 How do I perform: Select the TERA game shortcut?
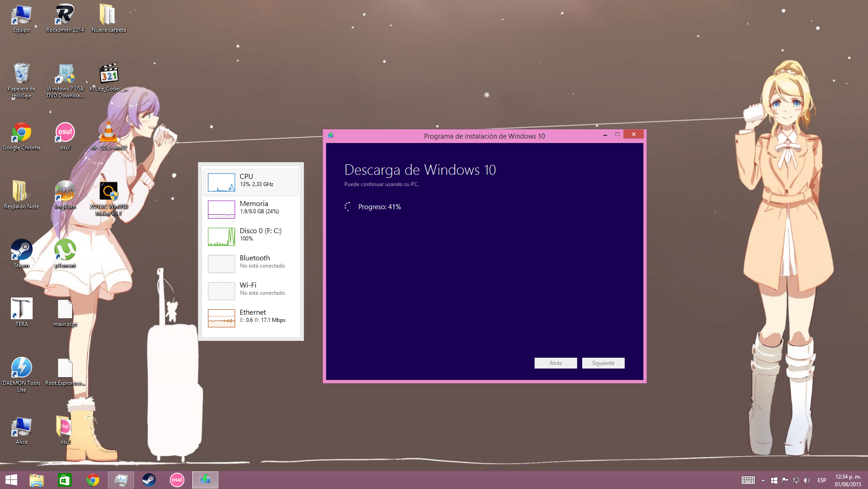tap(21, 313)
